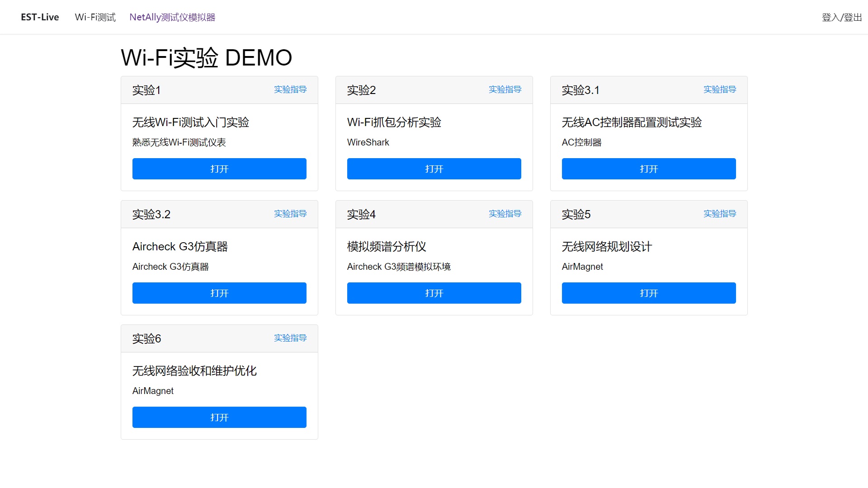Open 实验指导 link for 实验3.2
Image resolution: width=868 pixels, height=488 pixels.
[290, 214]
